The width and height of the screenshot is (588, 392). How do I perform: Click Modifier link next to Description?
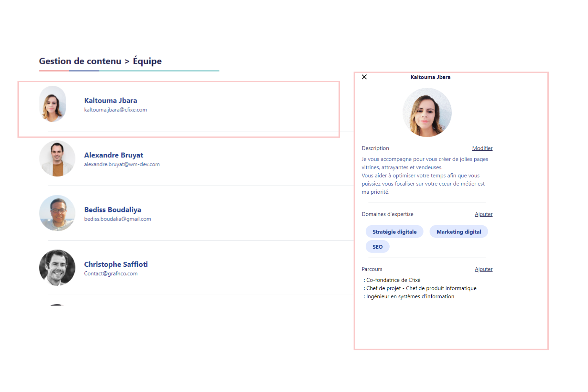[482, 148]
